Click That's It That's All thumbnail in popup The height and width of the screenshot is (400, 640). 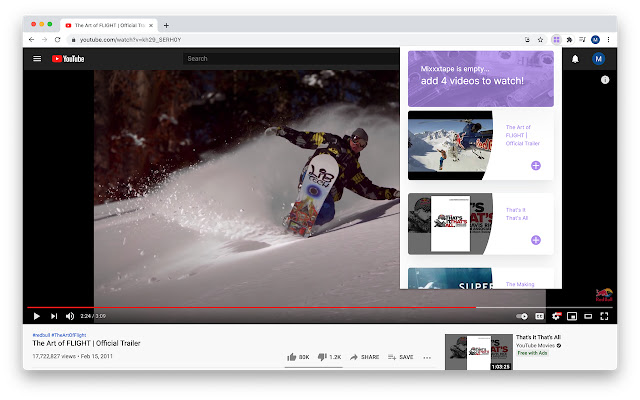click(x=450, y=224)
